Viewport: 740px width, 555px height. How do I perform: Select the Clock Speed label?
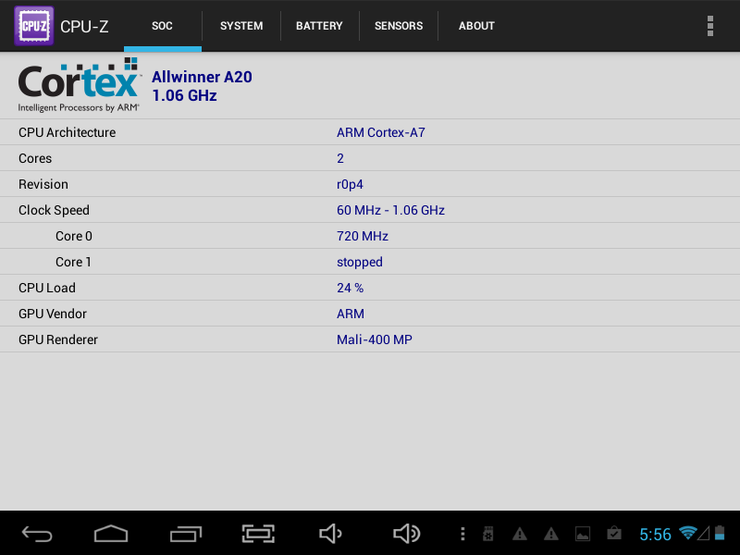point(54,210)
